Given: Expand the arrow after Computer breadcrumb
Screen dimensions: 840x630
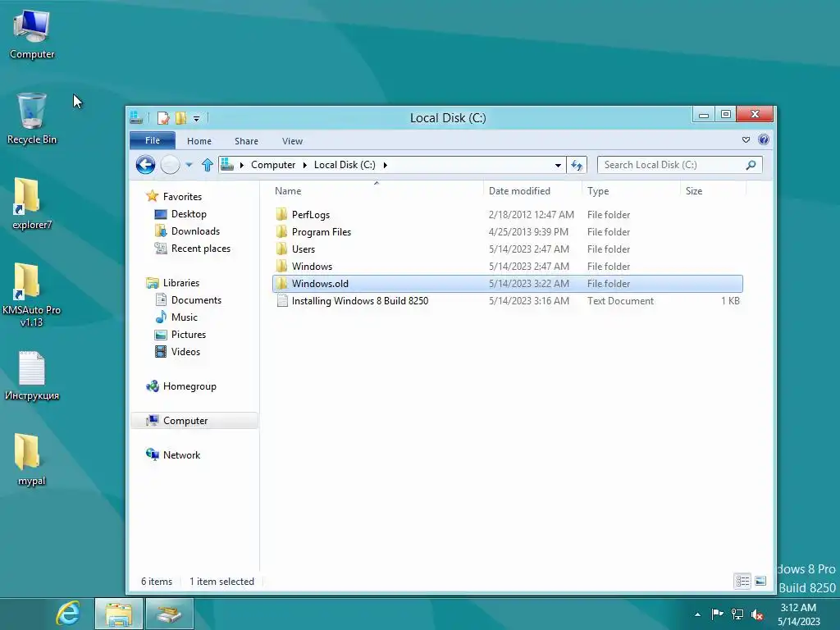Looking at the screenshot, I should (305, 165).
